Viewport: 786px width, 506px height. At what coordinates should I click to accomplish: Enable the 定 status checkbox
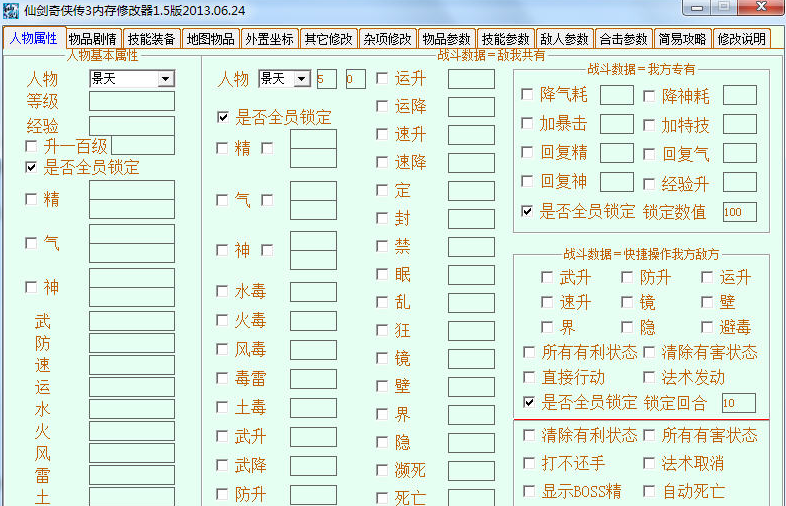[x=382, y=190]
